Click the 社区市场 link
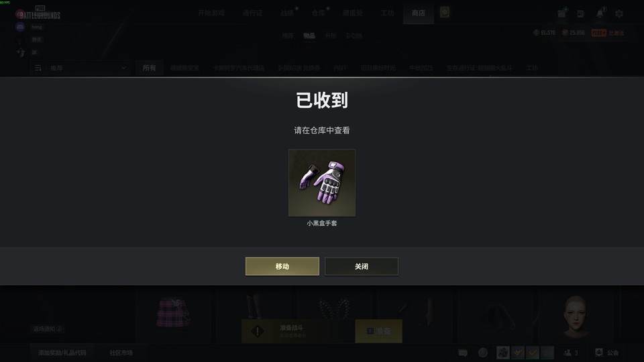Image resolution: width=644 pixels, height=362 pixels. click(x=121, y=353)
